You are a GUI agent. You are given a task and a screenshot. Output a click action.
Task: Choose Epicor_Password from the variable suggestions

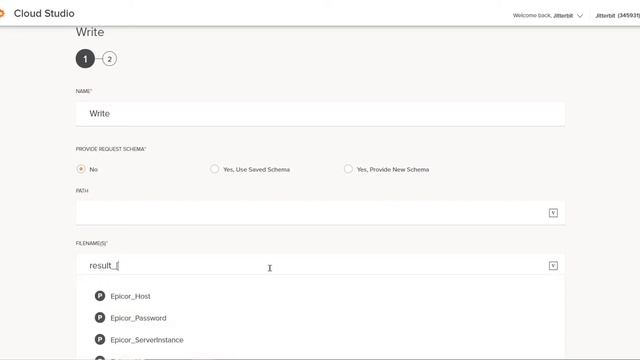(x=138, y=318)
